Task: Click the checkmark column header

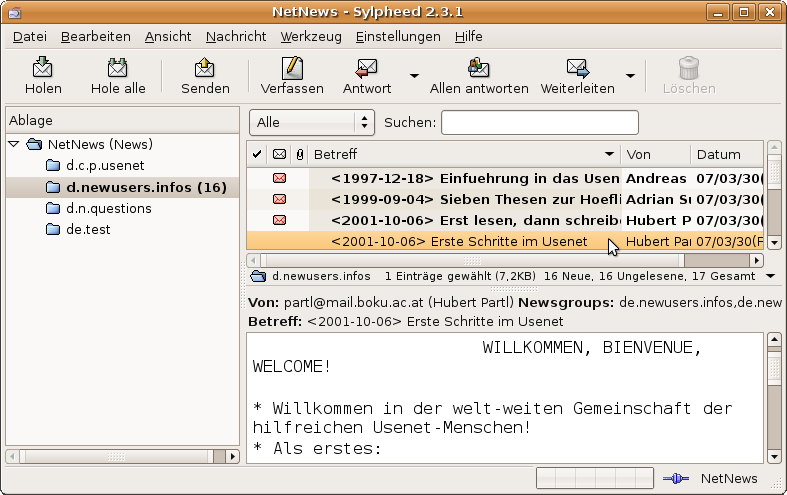Action: 257,155
